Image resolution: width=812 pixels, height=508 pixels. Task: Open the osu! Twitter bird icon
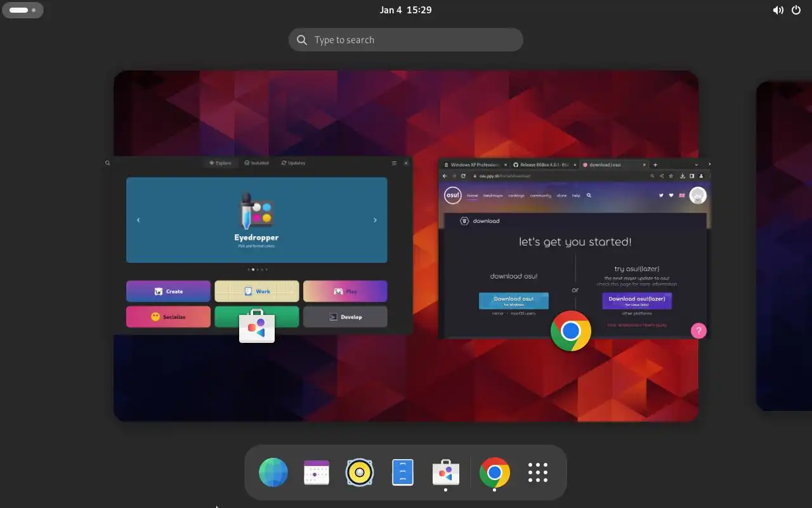[661, 196]
